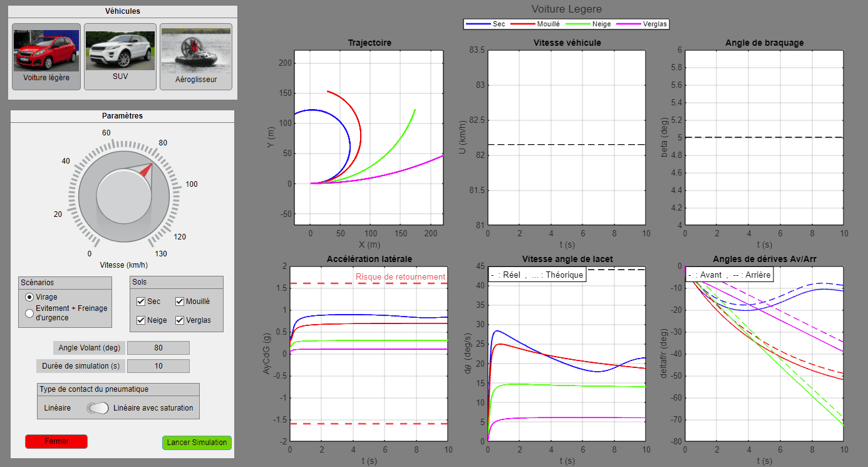
Task: Click the Angles de dérives Av/Arr title
Action: (764, 259)
